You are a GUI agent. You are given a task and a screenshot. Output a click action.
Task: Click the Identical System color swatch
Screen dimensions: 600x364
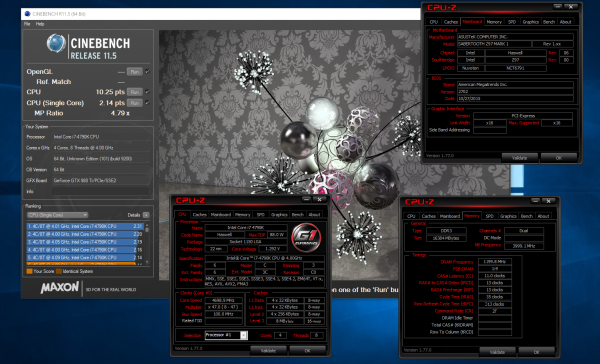[59, 271]
